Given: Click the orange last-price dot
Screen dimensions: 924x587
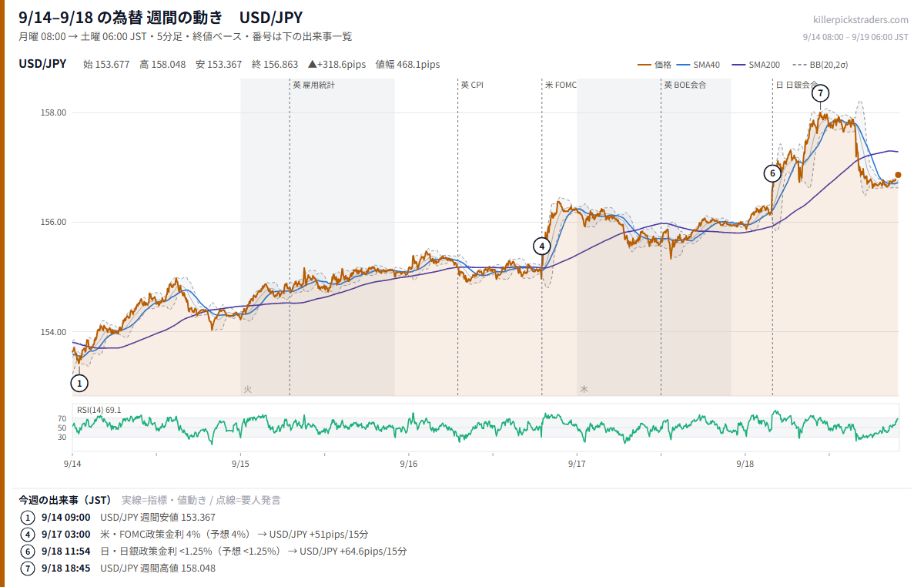Looking at the screenshot, I should 898,175.
